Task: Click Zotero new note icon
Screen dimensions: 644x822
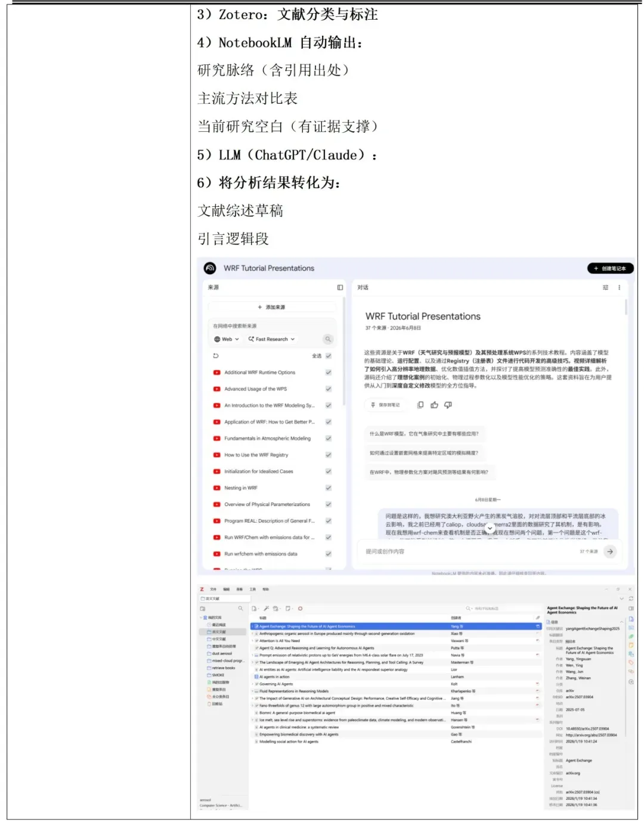Action: [289, 609]
